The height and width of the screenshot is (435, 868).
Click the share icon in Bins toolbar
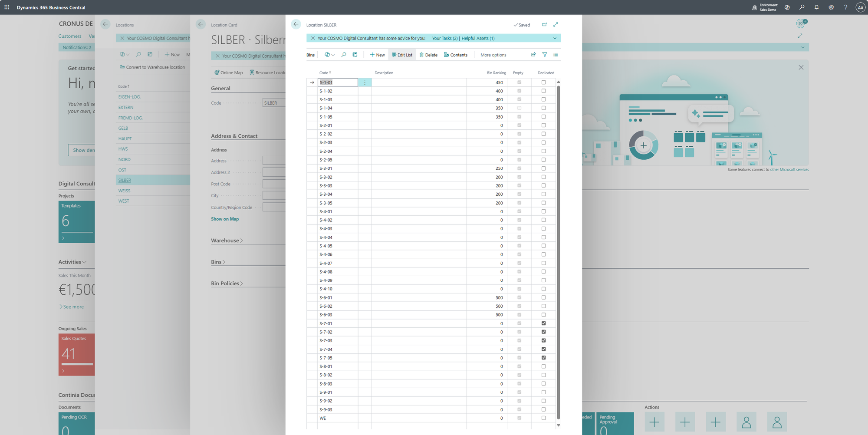[533, 55]
